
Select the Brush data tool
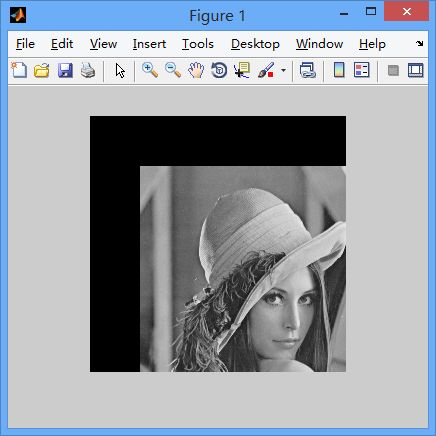[x=266, y=71]
